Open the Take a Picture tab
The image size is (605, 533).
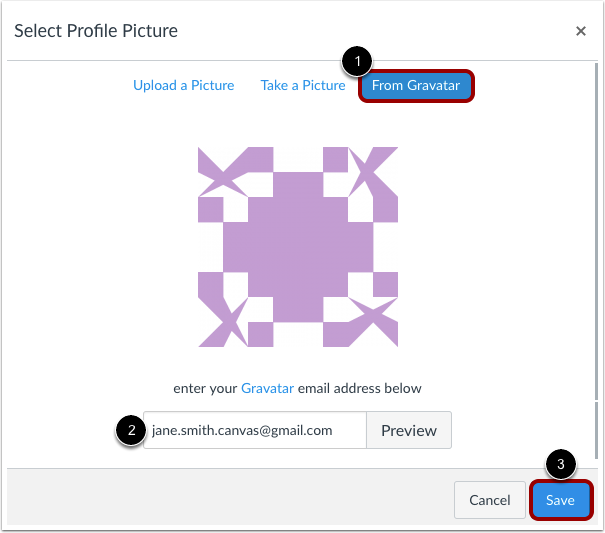pos(303,85)
